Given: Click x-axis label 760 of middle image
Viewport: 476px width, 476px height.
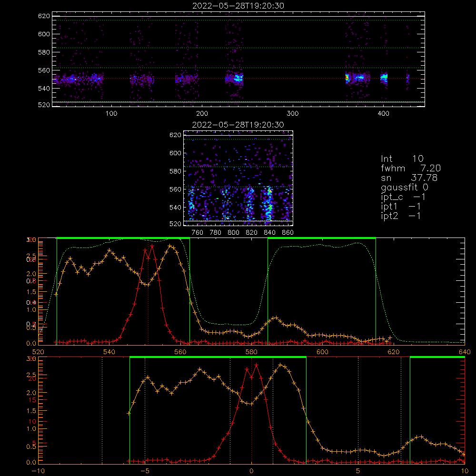Looking at the screenshot, I should [198, 233].
